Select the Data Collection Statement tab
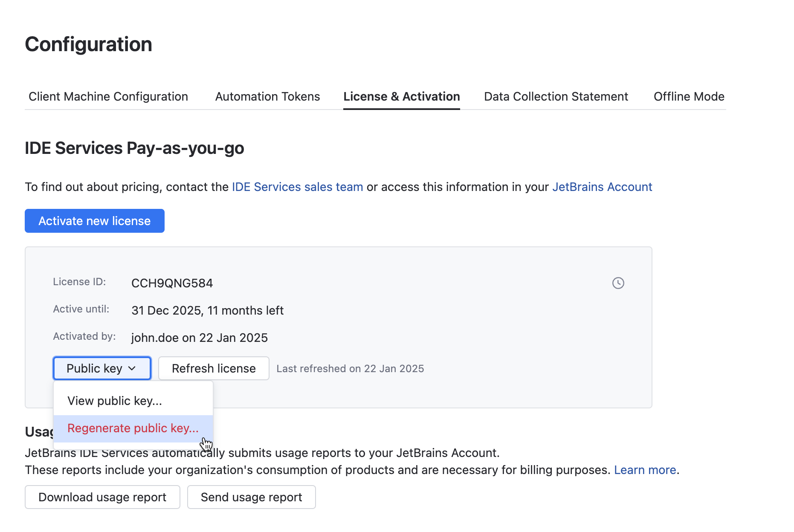Screen dimensions: 794x532 556,96
